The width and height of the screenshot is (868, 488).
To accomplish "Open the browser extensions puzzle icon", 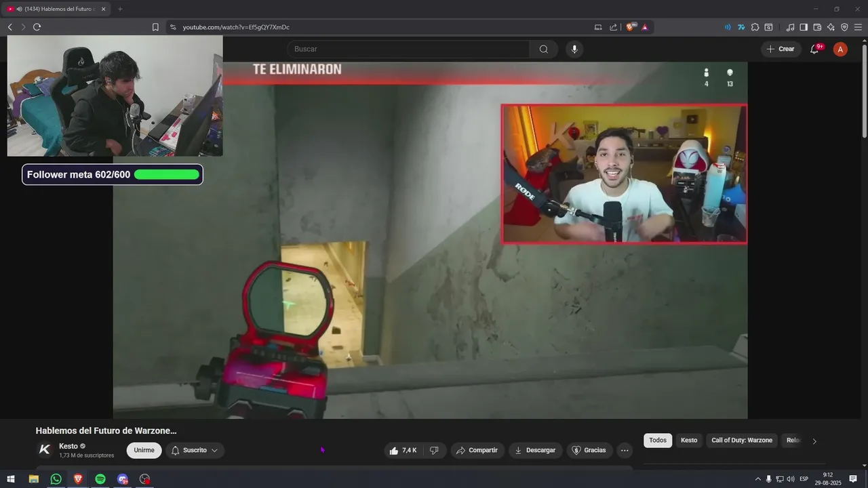I will [x=755, y=27].
